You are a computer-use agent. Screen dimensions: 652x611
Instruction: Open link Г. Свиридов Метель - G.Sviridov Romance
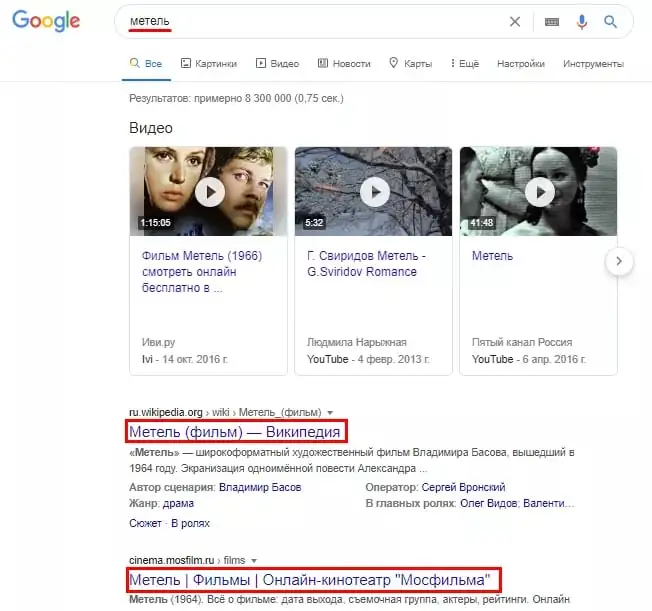[366, 264]
